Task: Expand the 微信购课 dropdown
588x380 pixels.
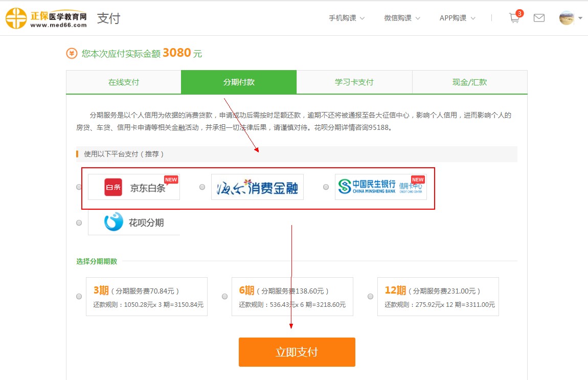Action: pyautogui.click(x=402, y=18)
